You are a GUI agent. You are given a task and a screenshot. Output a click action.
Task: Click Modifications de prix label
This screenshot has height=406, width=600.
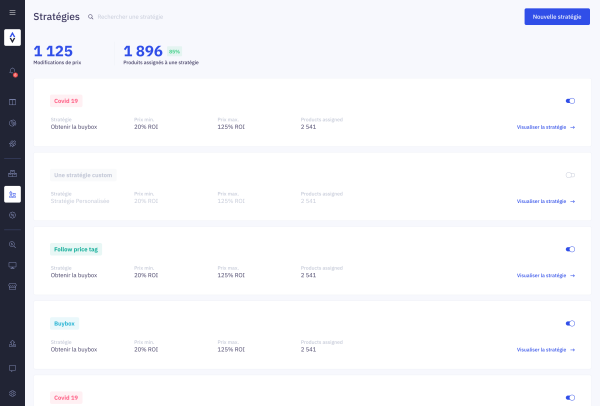(x=57, y=62)
